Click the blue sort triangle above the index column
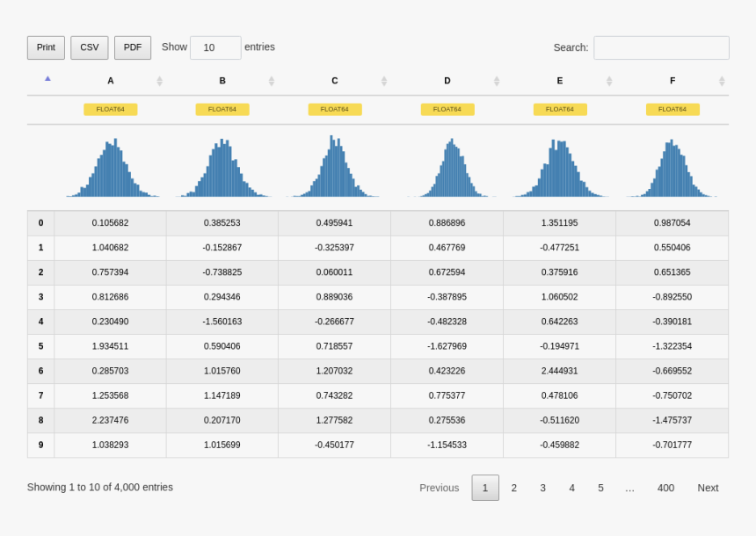The image size is (756, 536). [47, 78]
